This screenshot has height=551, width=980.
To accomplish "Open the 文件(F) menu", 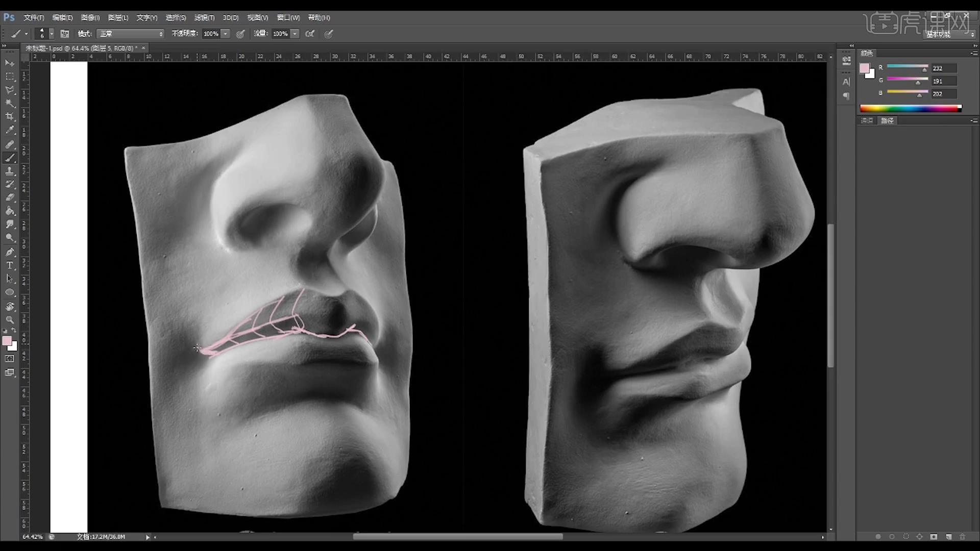I will click(34, 17).
